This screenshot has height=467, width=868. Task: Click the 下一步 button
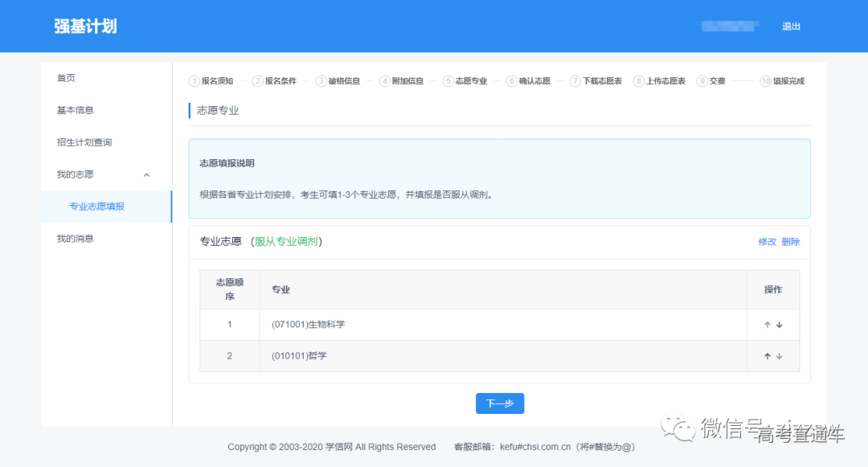500,404
